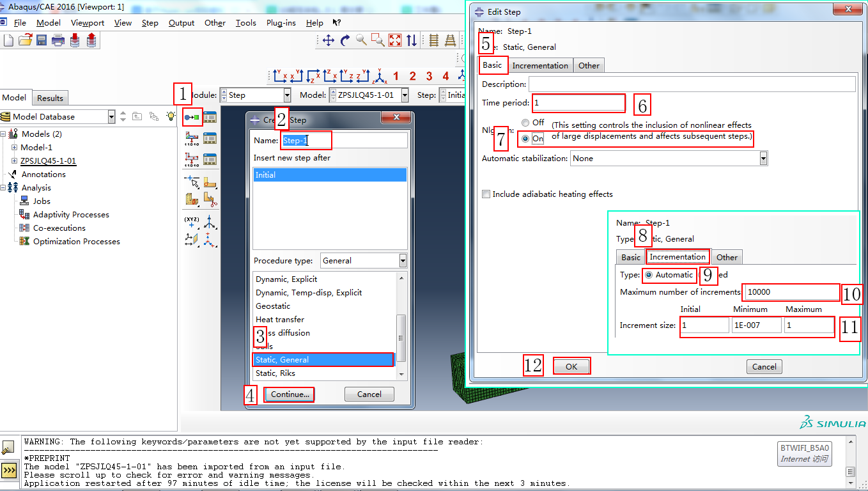Activate the Rotate View tool
Viewport: 868px width, 491px height.
coord(345,40)
